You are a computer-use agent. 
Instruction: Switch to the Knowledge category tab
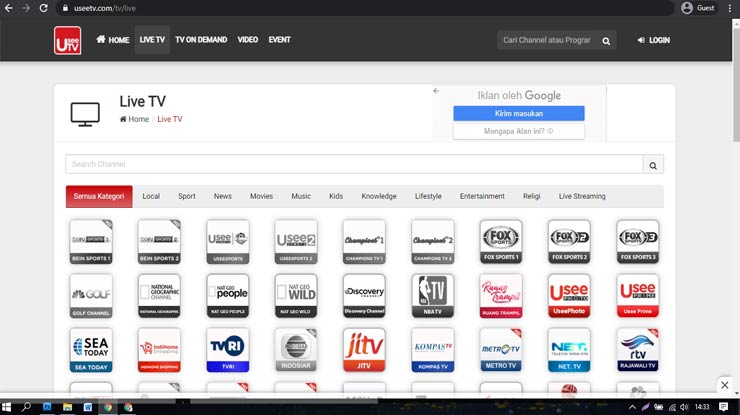(x=379, y=196)
